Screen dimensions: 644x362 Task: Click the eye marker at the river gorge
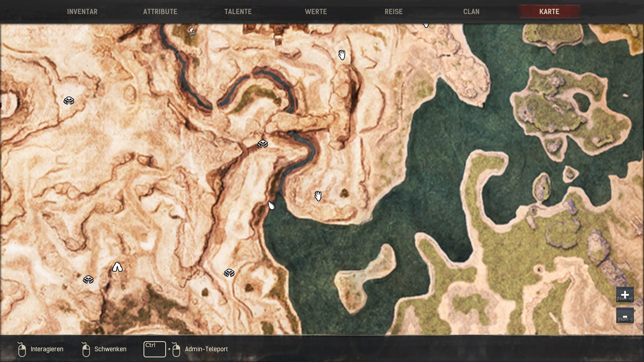[263, 144]
